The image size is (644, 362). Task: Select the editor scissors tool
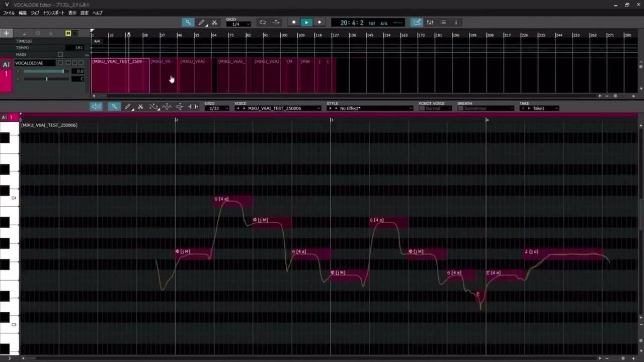point(141,107)
